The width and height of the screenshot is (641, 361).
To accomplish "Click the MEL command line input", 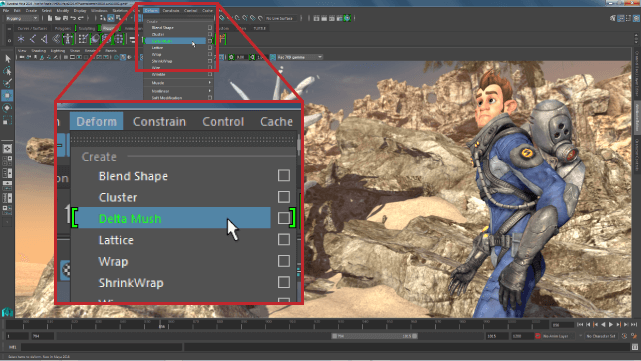I will pyautogui.click(x=101, y=347).
